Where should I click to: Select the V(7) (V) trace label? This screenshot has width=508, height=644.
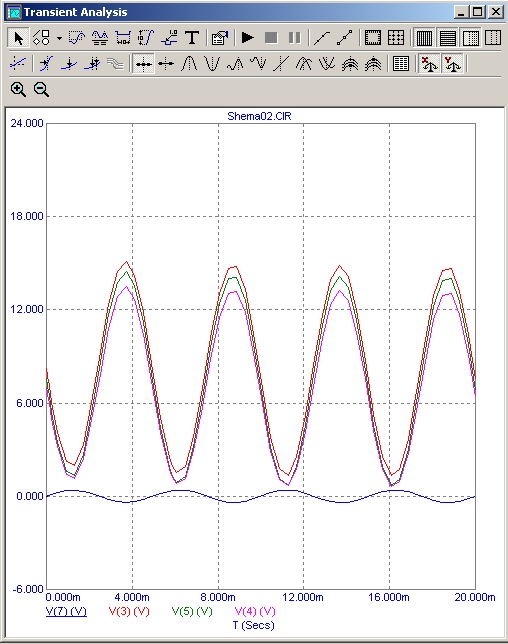pyautogui.click(x=66, y=612)
